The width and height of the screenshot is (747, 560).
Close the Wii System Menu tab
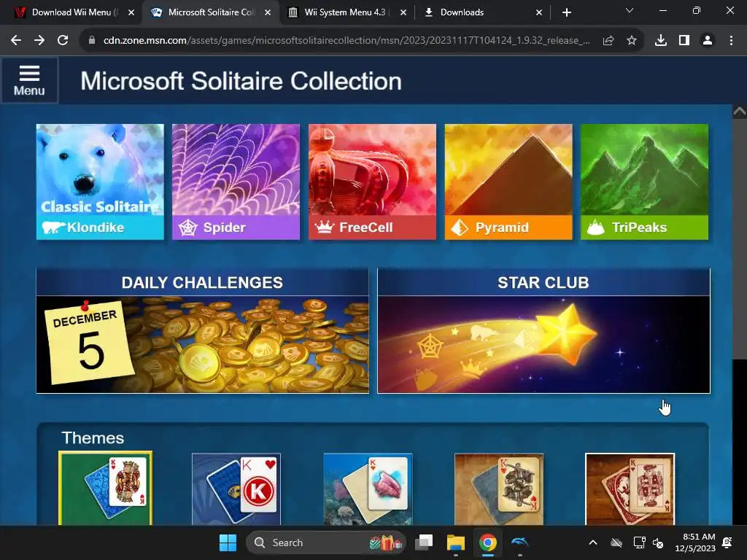tap(403, 12)
